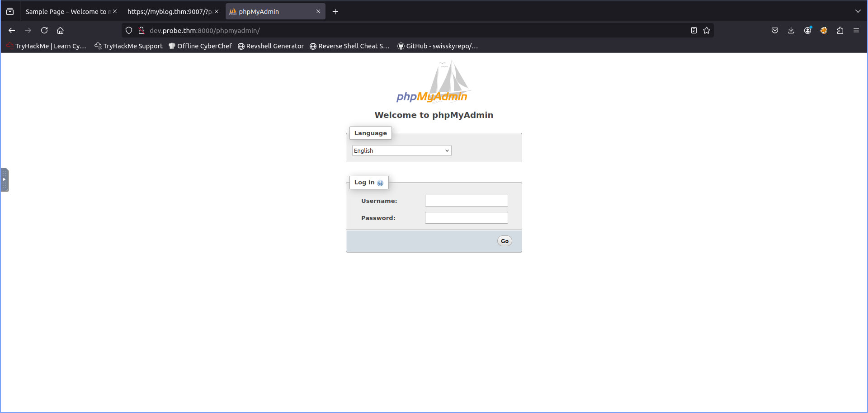This screenshot has width=868, height=413.
Task: Open the Firefox application menu
Action: 856,30
